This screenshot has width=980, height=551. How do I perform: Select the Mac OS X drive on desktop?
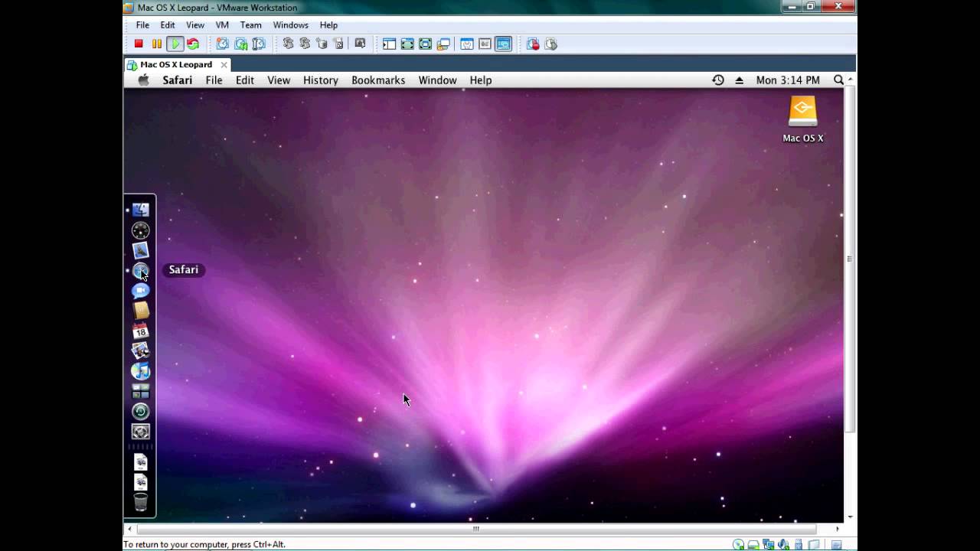pos(802,119)
